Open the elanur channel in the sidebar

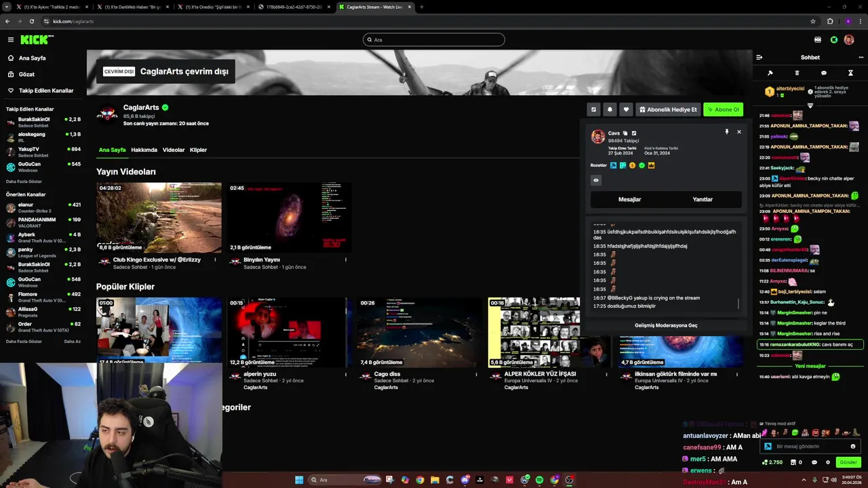point(43,207)
